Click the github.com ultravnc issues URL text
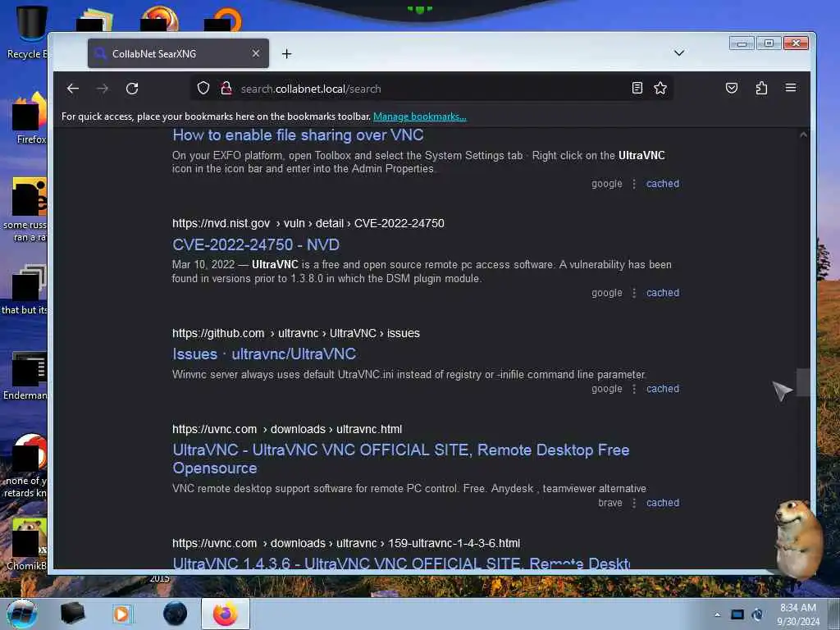Viewport: 840px width, 630px height. click(x=295, y=333)
